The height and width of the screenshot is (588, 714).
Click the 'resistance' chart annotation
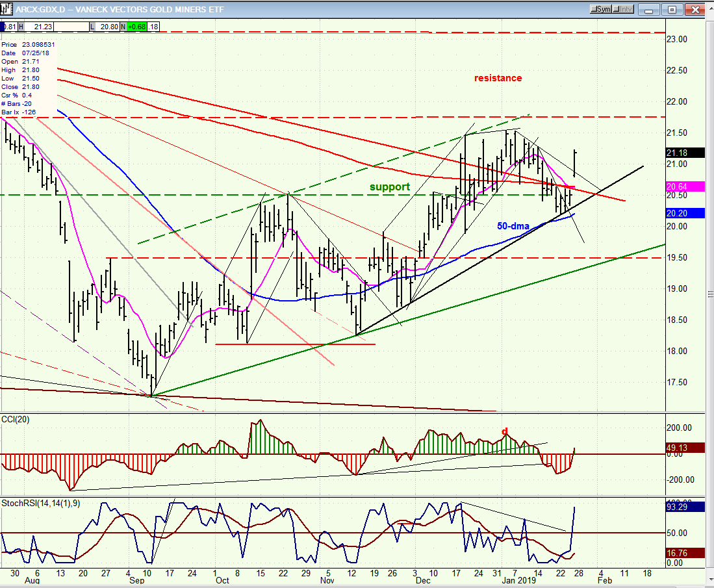(498, 78)
